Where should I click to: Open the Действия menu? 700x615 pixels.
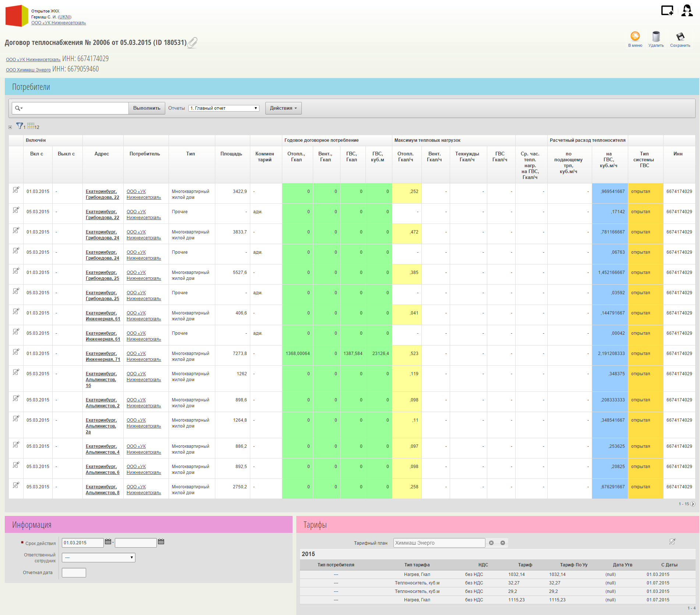[283, 108]
